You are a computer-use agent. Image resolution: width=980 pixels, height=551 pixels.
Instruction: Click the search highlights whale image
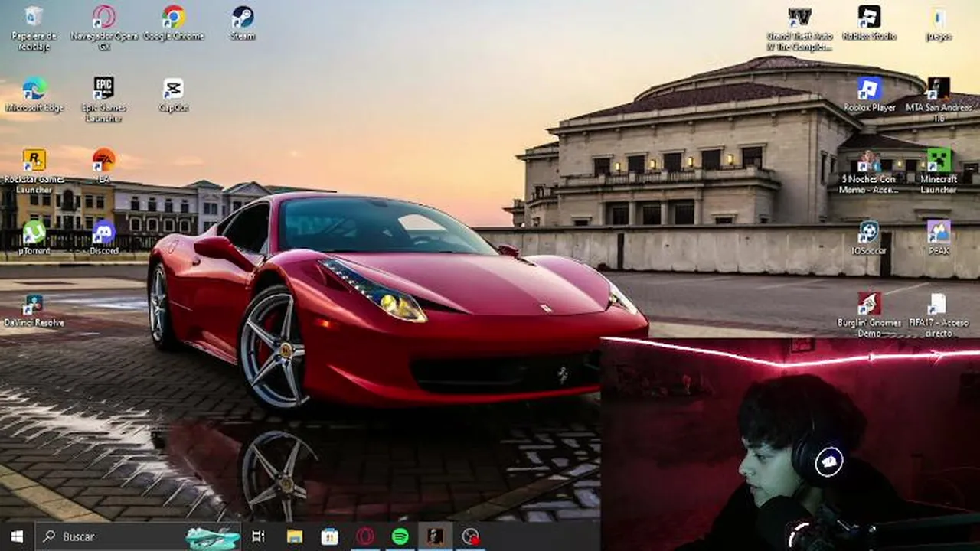[212, 538]
